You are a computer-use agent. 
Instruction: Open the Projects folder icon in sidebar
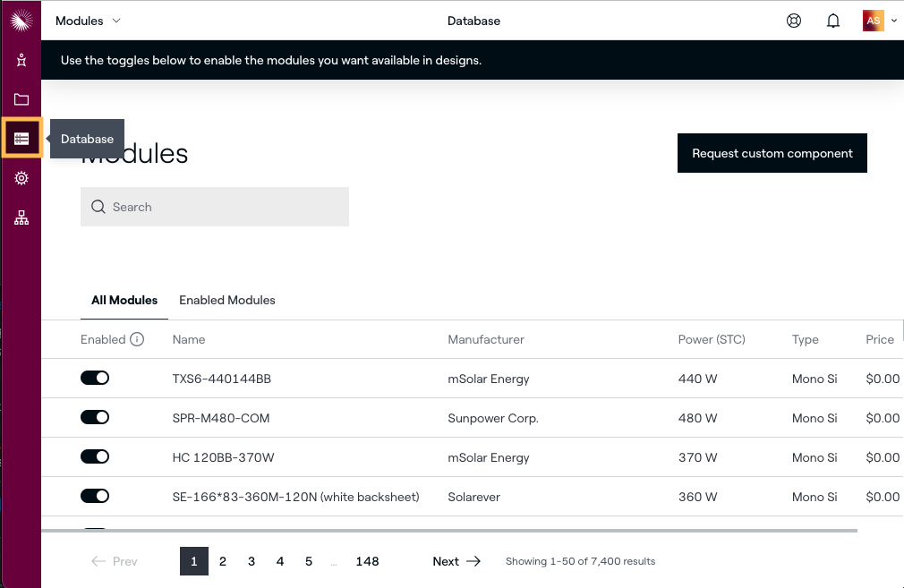click(x=21, y=99)
